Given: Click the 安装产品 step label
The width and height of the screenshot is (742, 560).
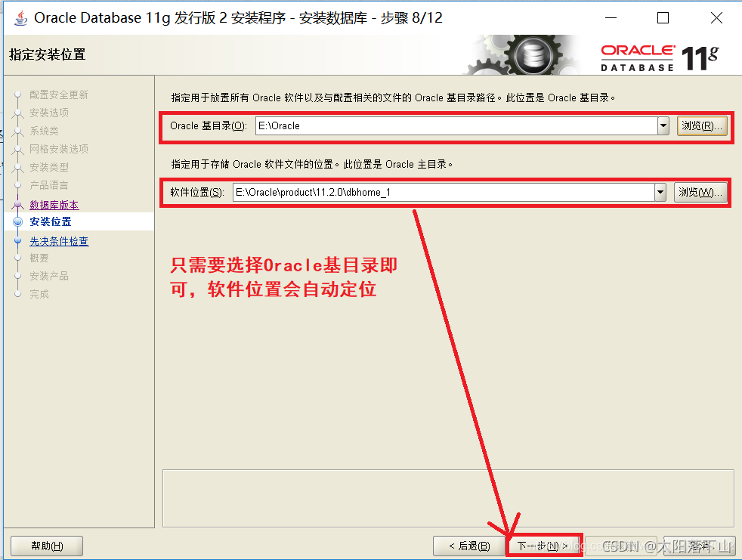Looking at the screenshot, I should coord(49,276).
